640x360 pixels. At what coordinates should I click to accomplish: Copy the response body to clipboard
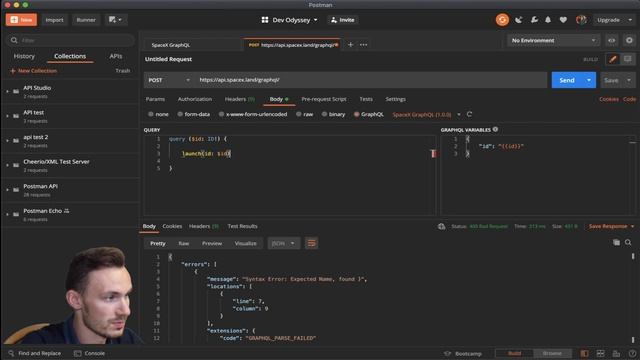tap(616, 242)
